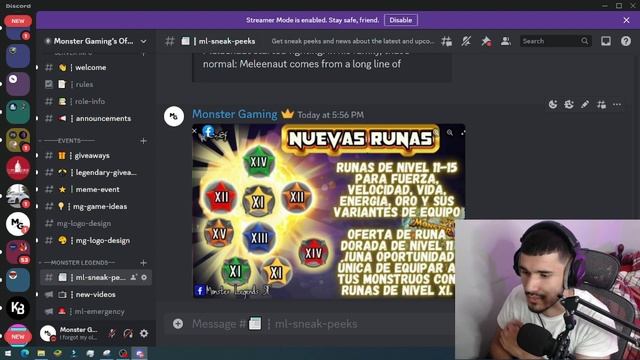Click the message attachment plus button
Screen dimensions: 640x360
tap(178, 324)
